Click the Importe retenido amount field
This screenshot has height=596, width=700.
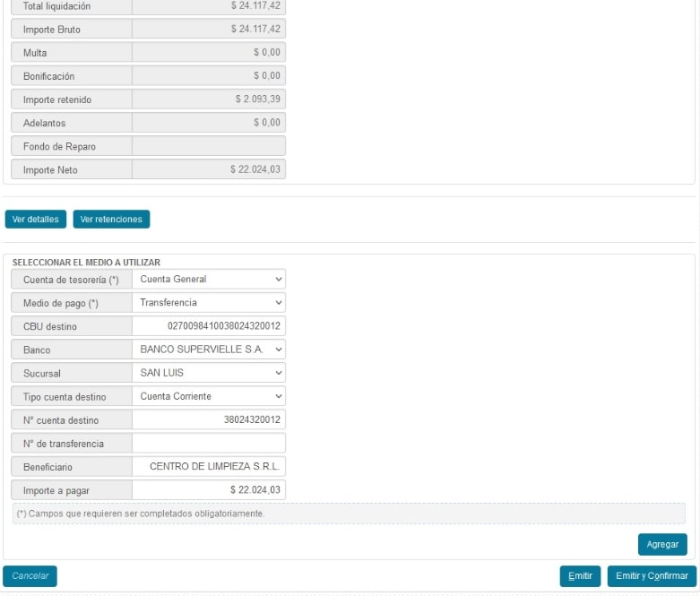point(208,99)
